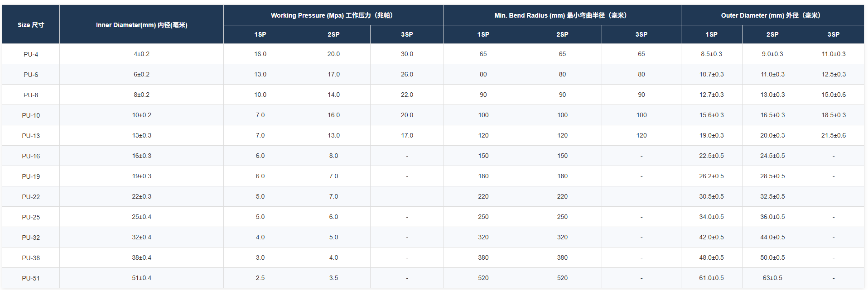
Task: Select inner diameter value 22±0.3
Action: 141,196
